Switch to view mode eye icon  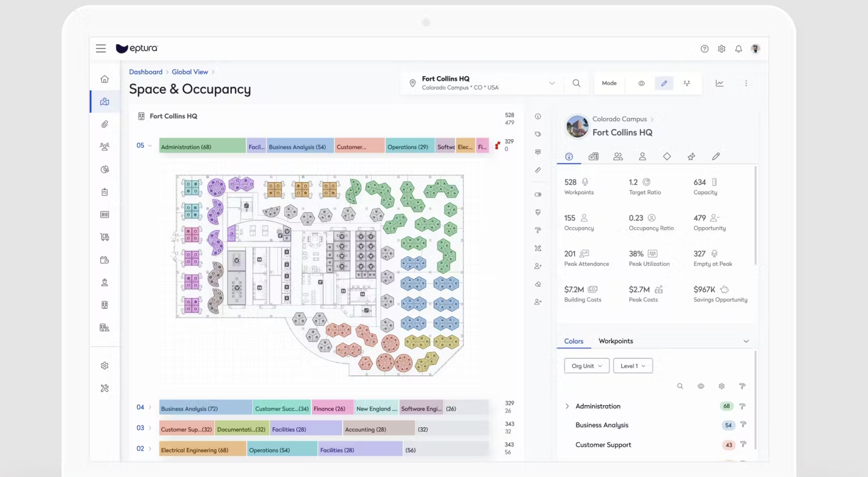[641, 83]
